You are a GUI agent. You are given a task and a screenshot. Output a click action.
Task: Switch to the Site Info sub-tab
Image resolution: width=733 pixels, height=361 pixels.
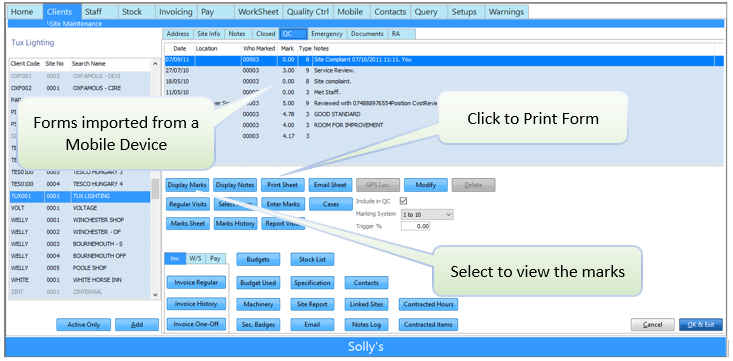pos(208,34)
